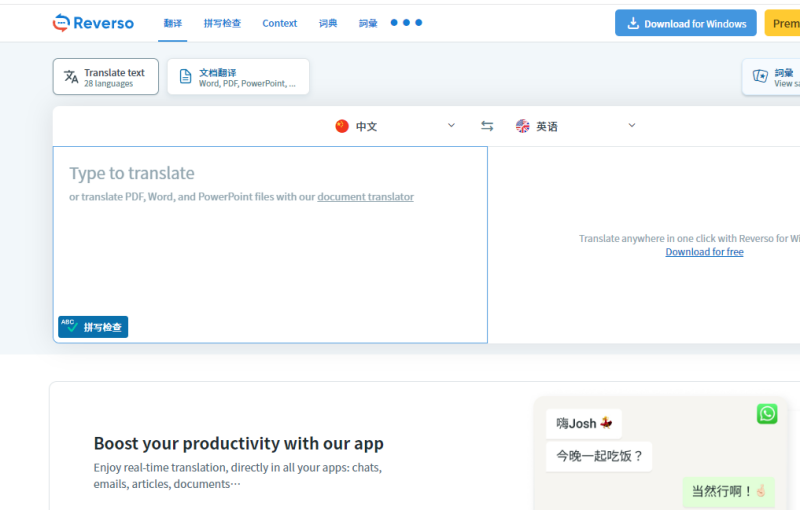This screenshot has width=800, height=510.
Task: Click the 词彙 flashcard icon on the right
Action: coord(760,77)
